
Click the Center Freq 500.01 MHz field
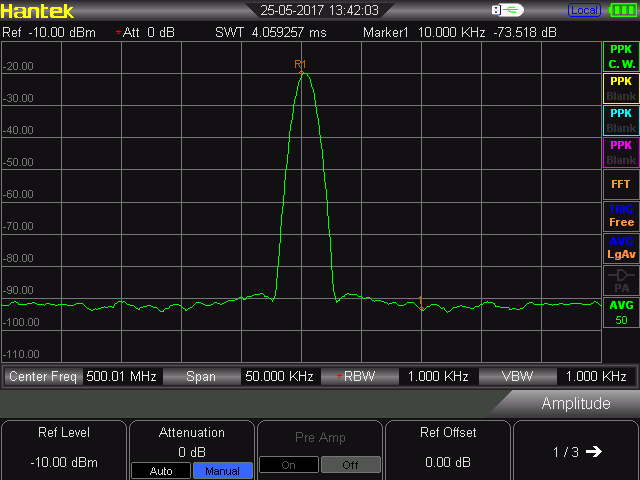pos(122,377)
